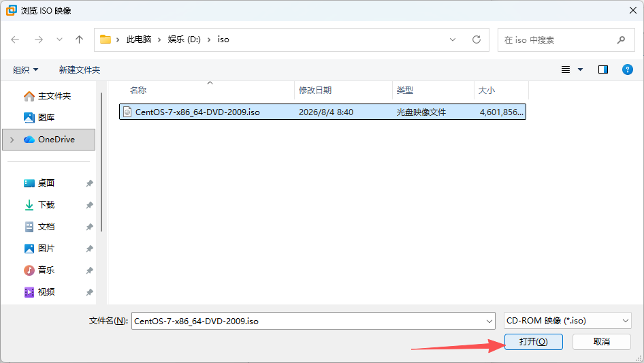
Task: Click the ISO file's disc icon
Action: (127, 112)
